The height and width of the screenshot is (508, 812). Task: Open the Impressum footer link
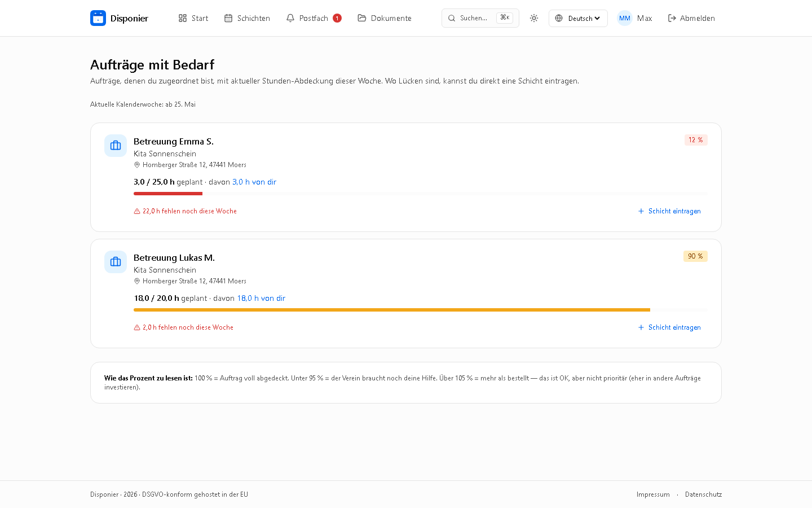[x=653, y=494]
